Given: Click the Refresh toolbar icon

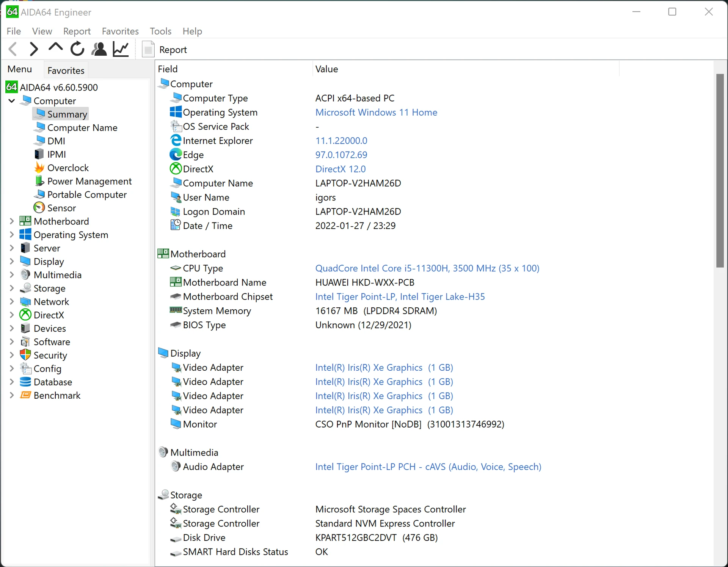Looking at the screenshot, I should pos(77,49).
